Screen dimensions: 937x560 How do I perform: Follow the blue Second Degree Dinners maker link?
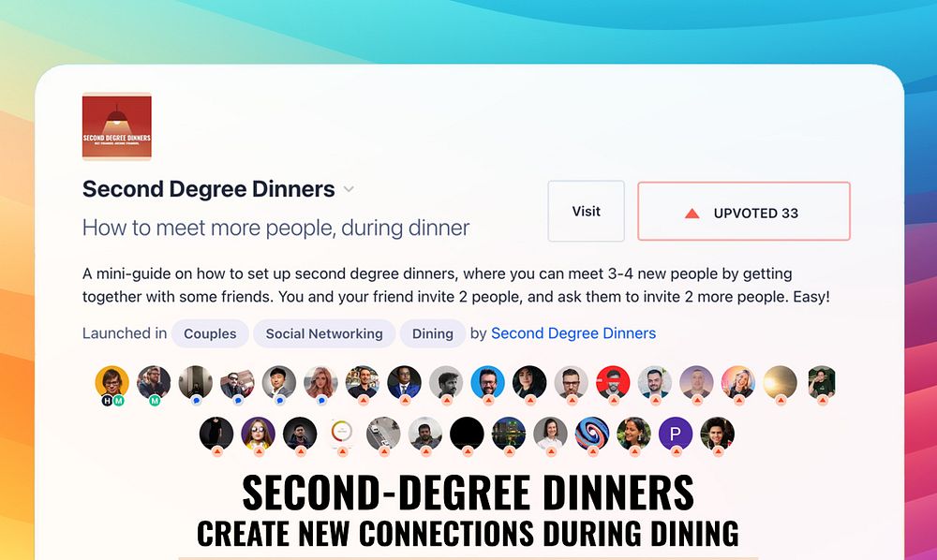pyautogui.click(x=573, y=333)
